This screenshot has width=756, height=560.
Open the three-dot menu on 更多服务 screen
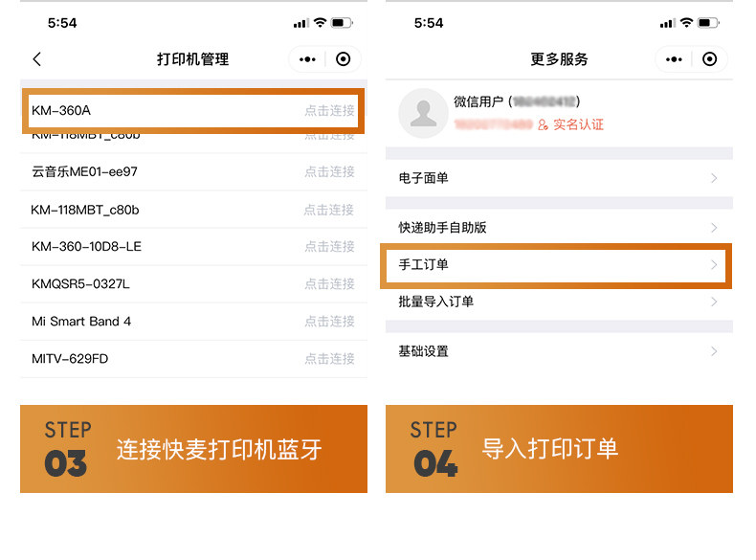(673, 59)
